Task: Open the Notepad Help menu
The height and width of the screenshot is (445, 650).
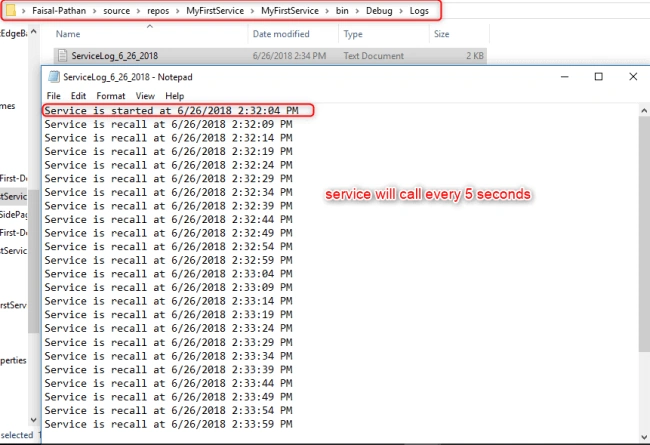Action: pos(175,96)
